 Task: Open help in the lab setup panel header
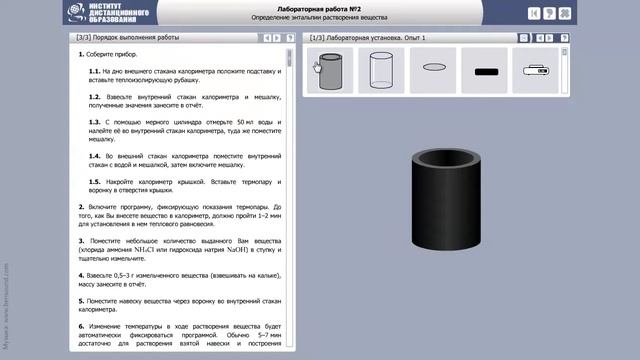point(564,38)
